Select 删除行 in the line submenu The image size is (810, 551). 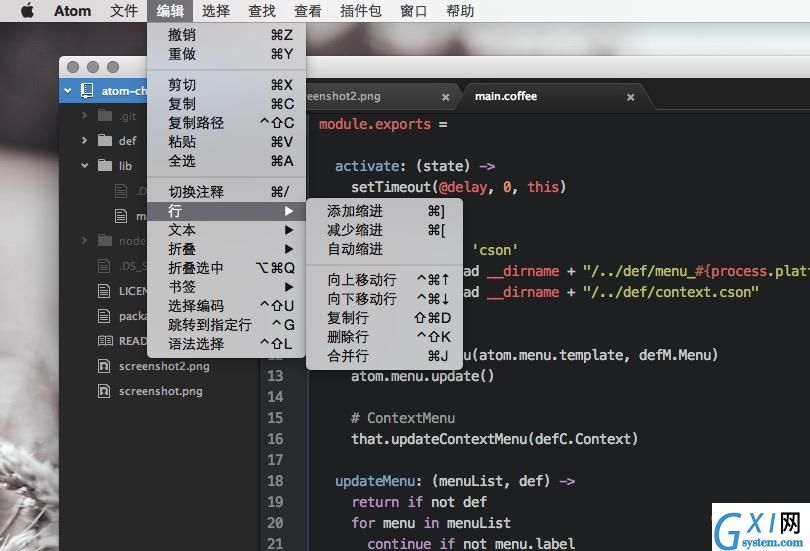click(x=384, y=337)
